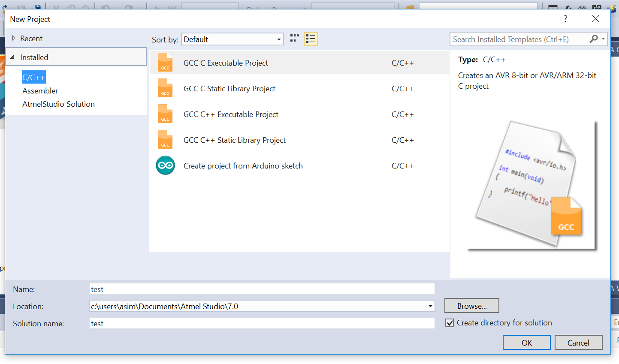
Task: Select the Arduino sketch infinity icon
Action: 165,165
